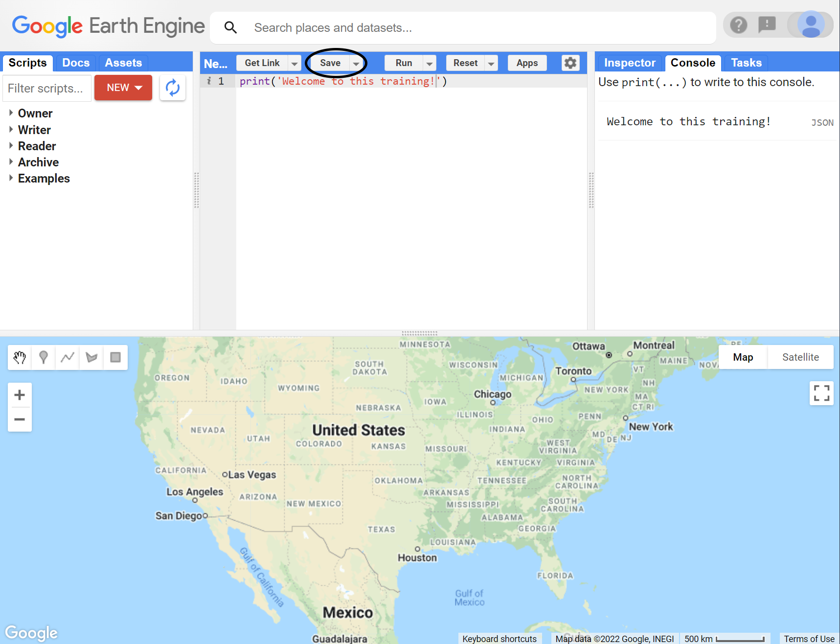Open the user account avatar
840x644 pixels.
click(x=811, y=24)
